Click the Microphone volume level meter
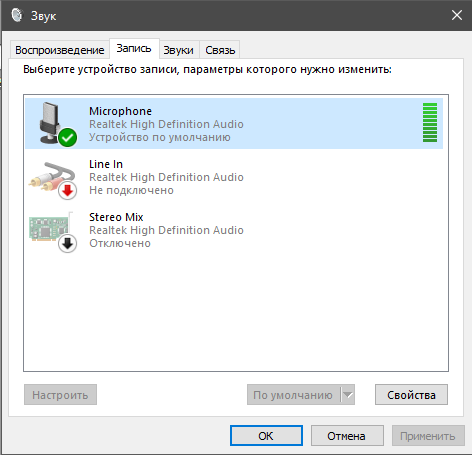 tap(430, 123)
